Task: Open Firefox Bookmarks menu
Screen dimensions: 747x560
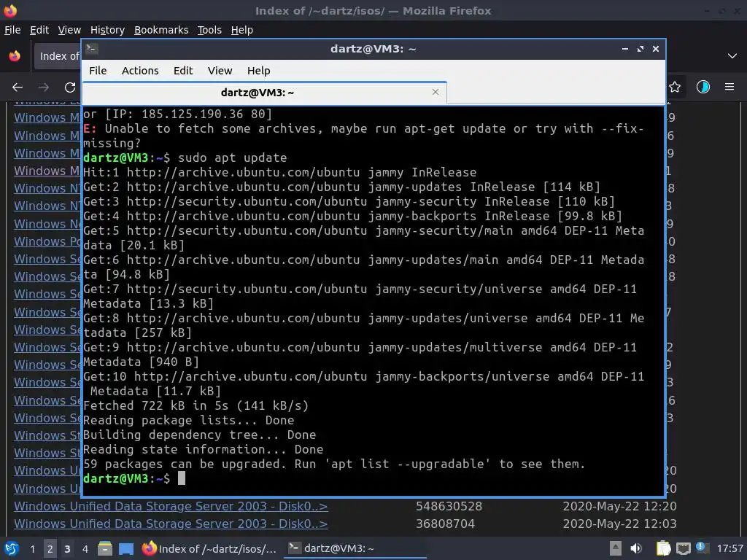Action: tap(161, 29)
